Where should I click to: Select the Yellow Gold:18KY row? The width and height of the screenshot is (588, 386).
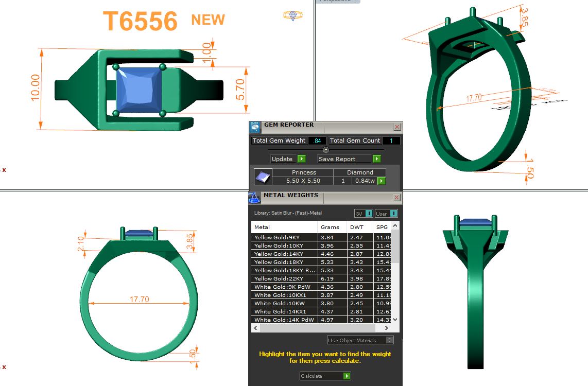click(x=321, y=262)
